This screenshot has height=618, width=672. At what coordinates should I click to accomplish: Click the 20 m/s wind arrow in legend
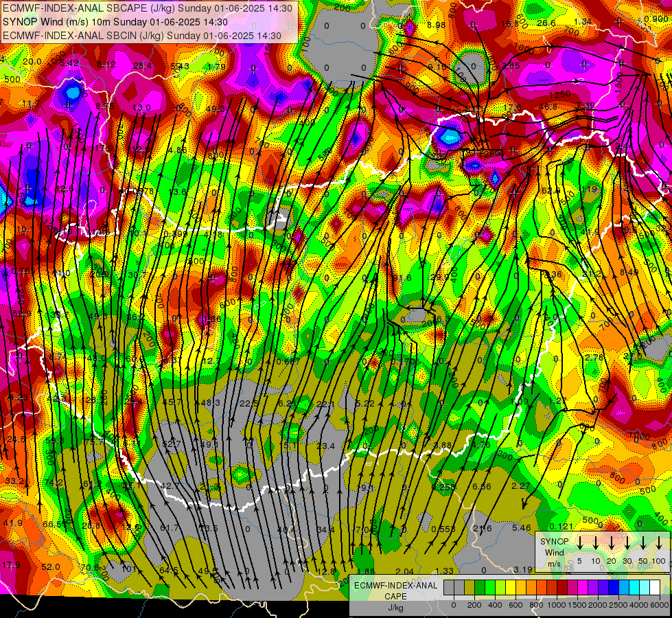point(612,542)
